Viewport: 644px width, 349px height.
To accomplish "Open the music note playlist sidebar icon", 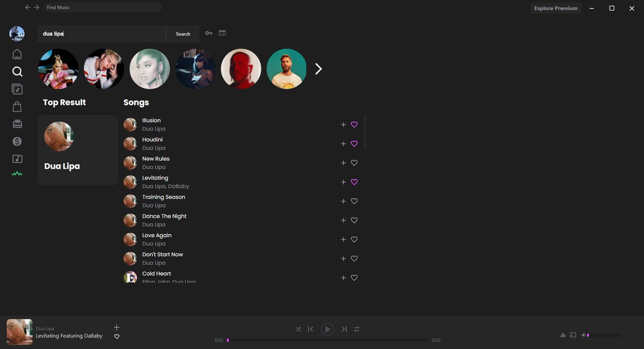I will [17, 159].
